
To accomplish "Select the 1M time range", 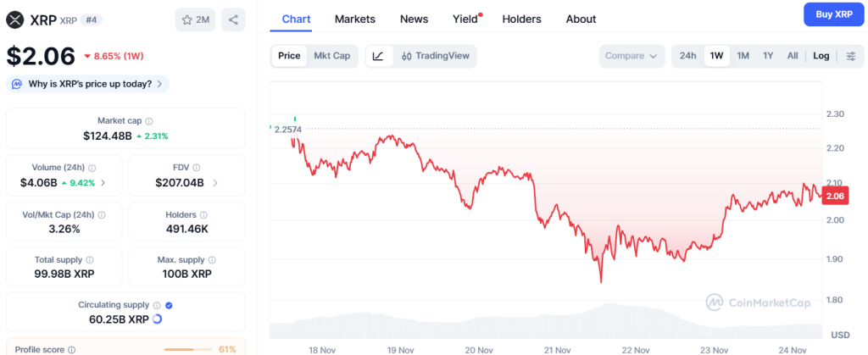I will click(743, 56).
